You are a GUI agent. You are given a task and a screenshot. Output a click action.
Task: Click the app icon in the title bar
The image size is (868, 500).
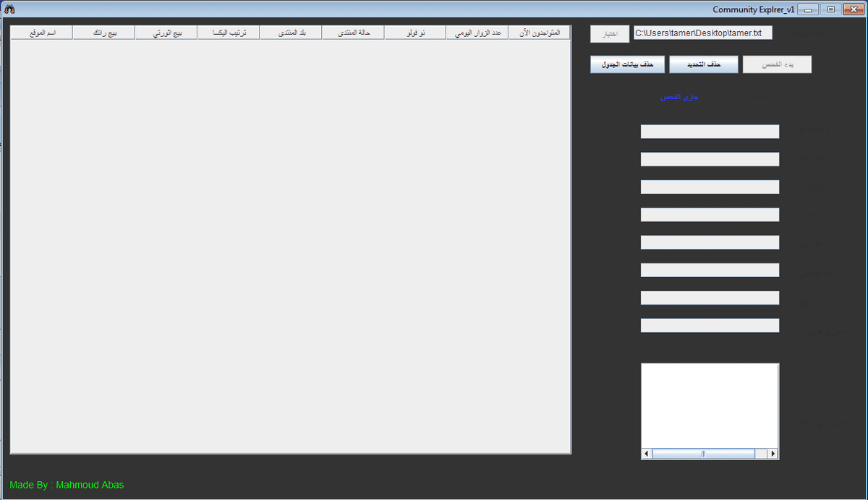pos(10,9)
